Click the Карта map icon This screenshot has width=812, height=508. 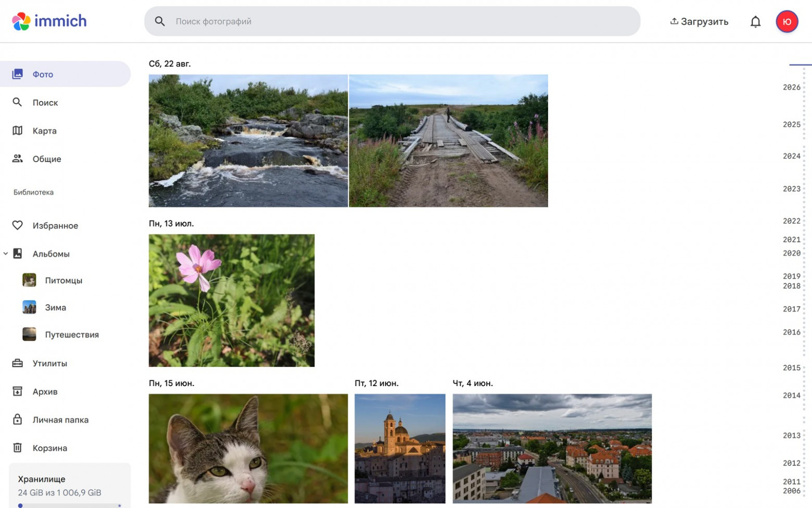tap(18, 130)
